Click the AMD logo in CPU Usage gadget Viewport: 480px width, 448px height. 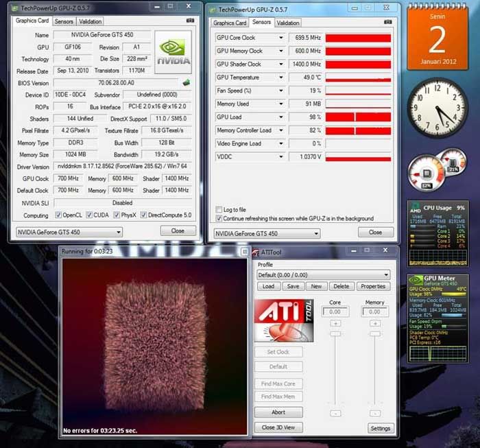pos(416,207)
